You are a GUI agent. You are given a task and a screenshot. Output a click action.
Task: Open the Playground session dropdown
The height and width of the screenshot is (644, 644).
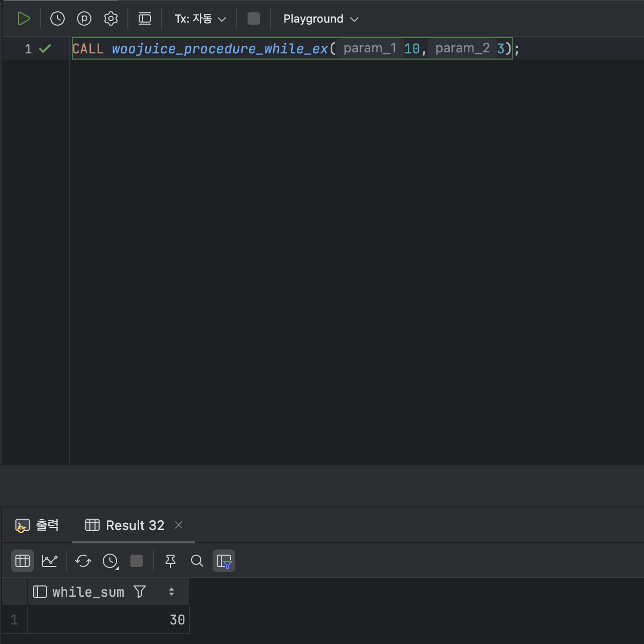point(320,19)
